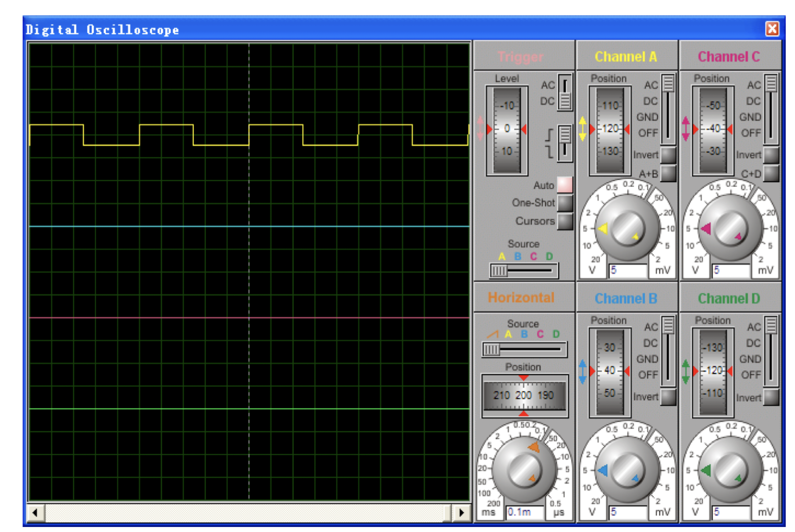This screenshot has width=795, height=532.
Task: Click the Channel B Position dial
Action: click(610, 372)
